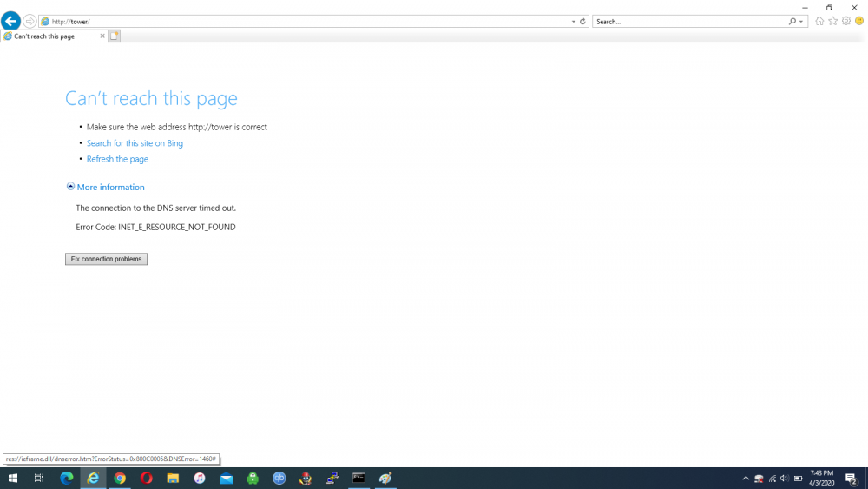Image resolution: width=868 pixels, height=489 pixels.
Task: Open the Paint palette icon in taskbar
Action: 385,478
